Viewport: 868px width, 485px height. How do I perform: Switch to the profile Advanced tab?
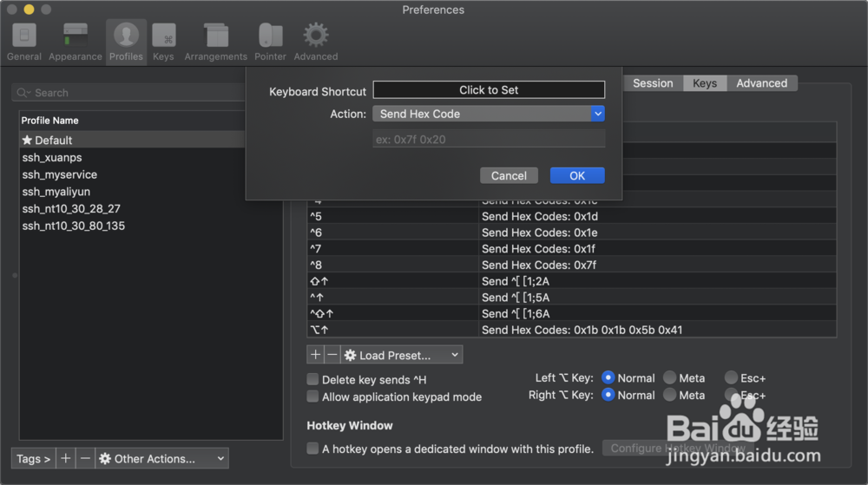click(761, 83)
